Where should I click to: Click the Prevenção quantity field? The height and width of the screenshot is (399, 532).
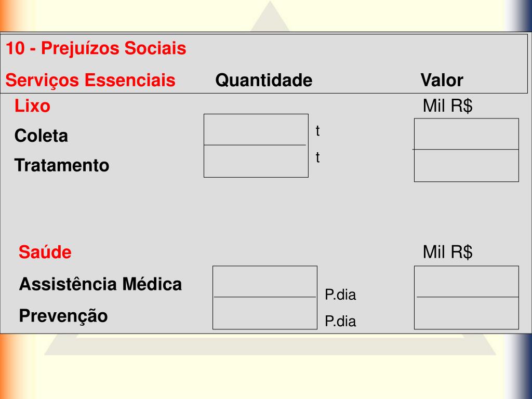tap(264, 313)
